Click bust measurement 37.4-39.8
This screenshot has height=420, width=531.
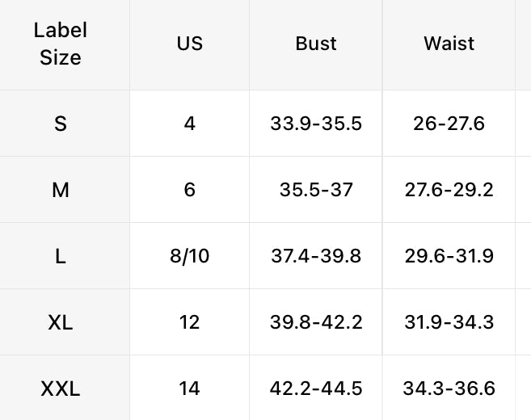(x=316, y=256)
